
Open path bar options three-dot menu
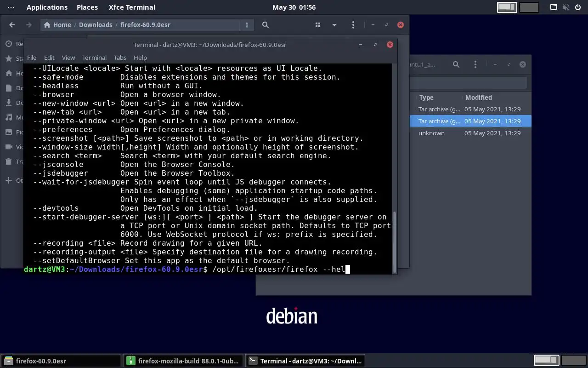(247, 25)
